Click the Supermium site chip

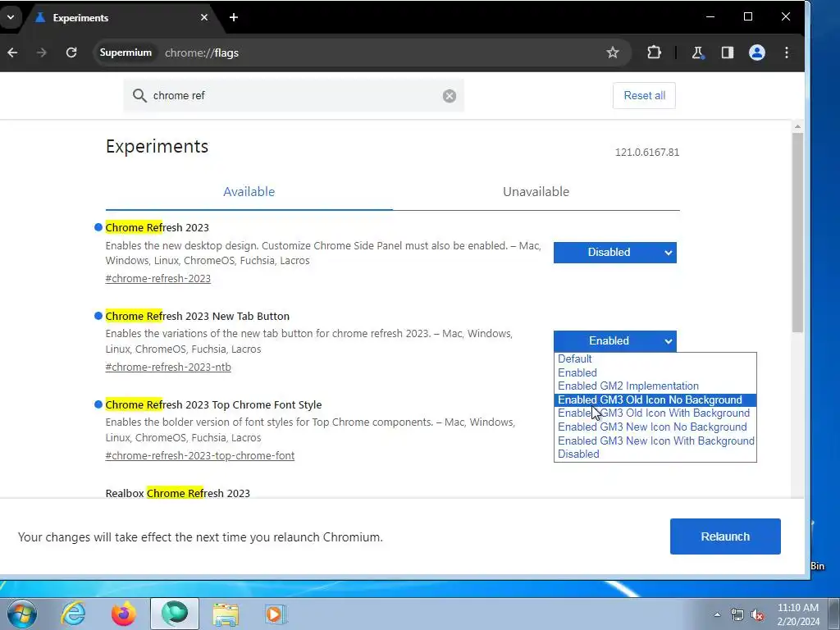tap(126, 52)
